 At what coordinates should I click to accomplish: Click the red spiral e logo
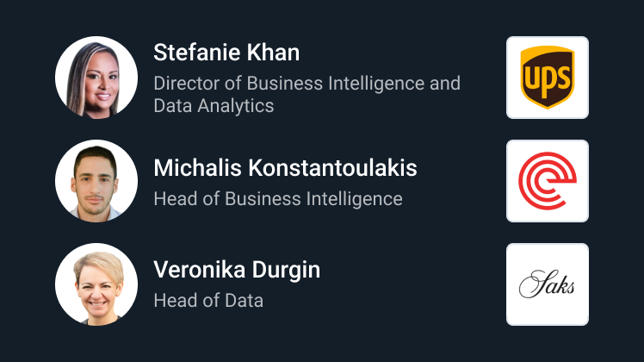point(548,181)
